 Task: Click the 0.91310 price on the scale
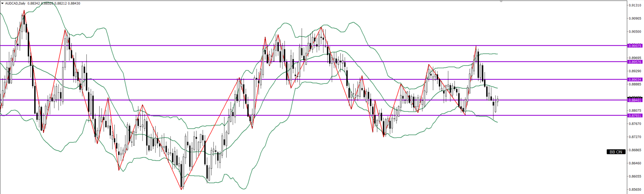[x=635, y=5]
